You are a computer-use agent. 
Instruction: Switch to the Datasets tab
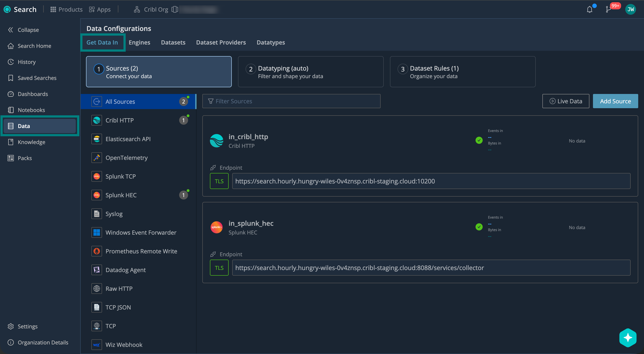point(173,42)
